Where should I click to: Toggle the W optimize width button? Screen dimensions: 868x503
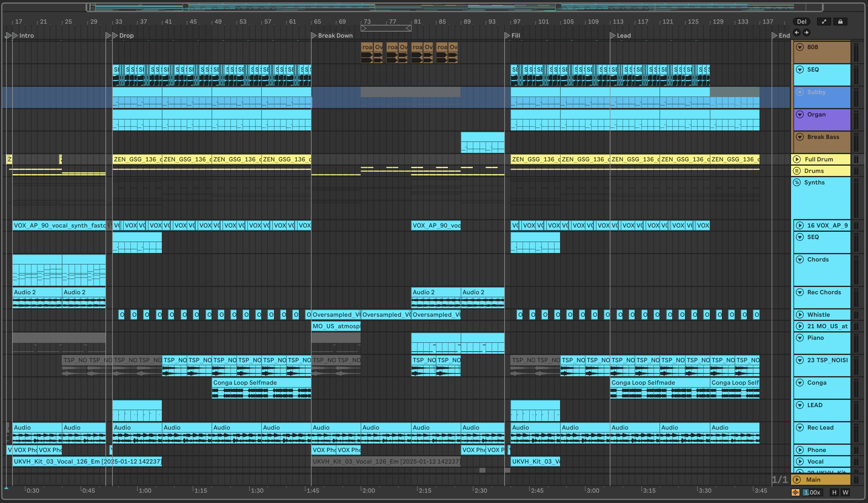click(x=845, y=492)
